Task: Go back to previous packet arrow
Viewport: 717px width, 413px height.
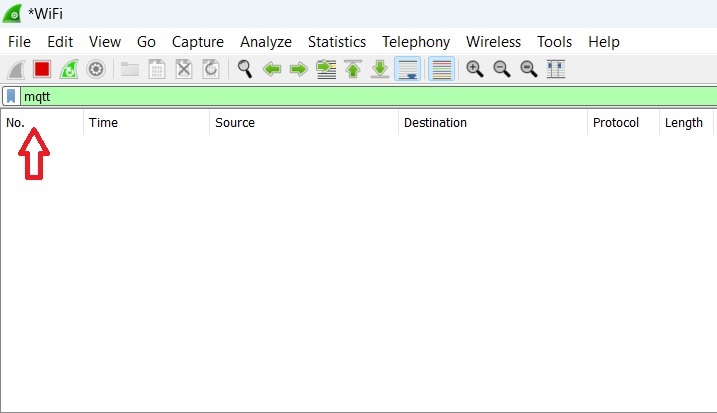Action: tap(272, 70)
